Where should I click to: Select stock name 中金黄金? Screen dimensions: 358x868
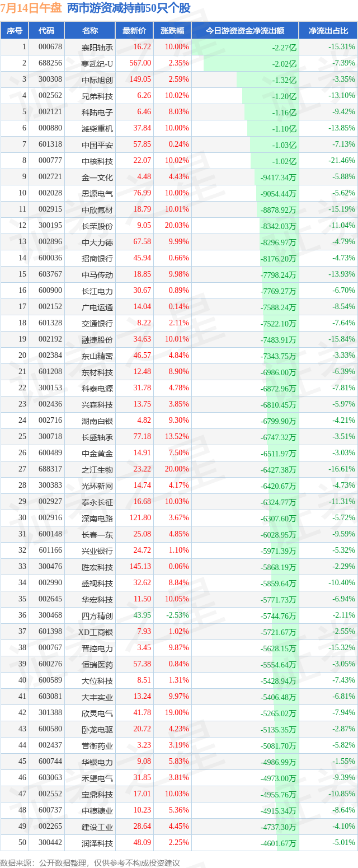[97, 453]
